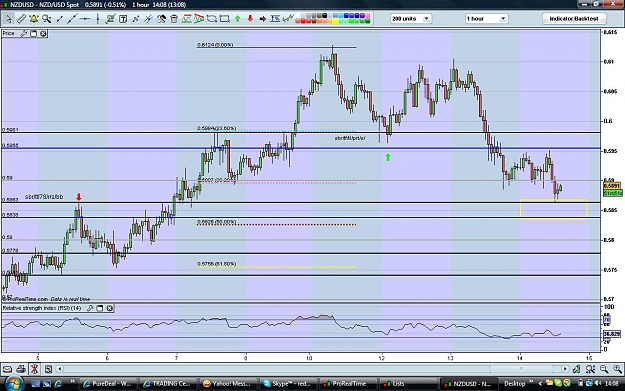
Task: Select the vertical line tool
Action: pyautogui.click(x=98, y=19)
